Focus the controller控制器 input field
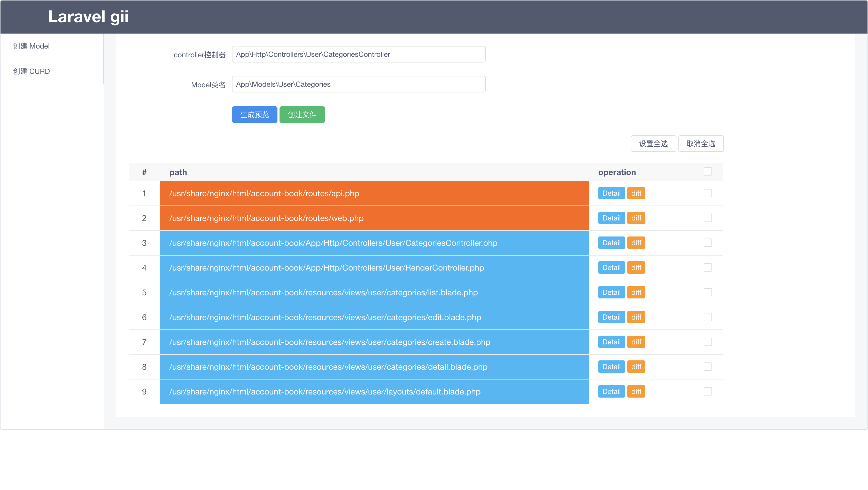This screenshot has width=868, height=490. coord(359,54)
